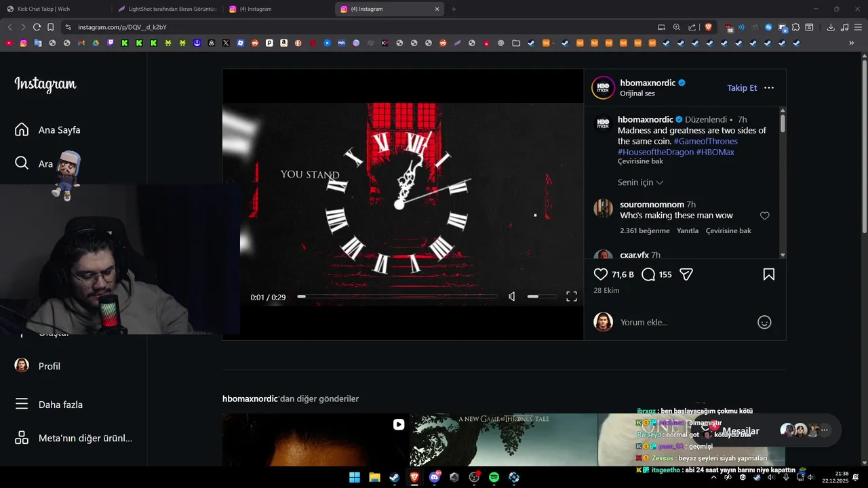Image resolution: width=868 pixels, height=488 pixels.
Task: Open hbomaxnordic profile from post header
Action: pos(648,83)
